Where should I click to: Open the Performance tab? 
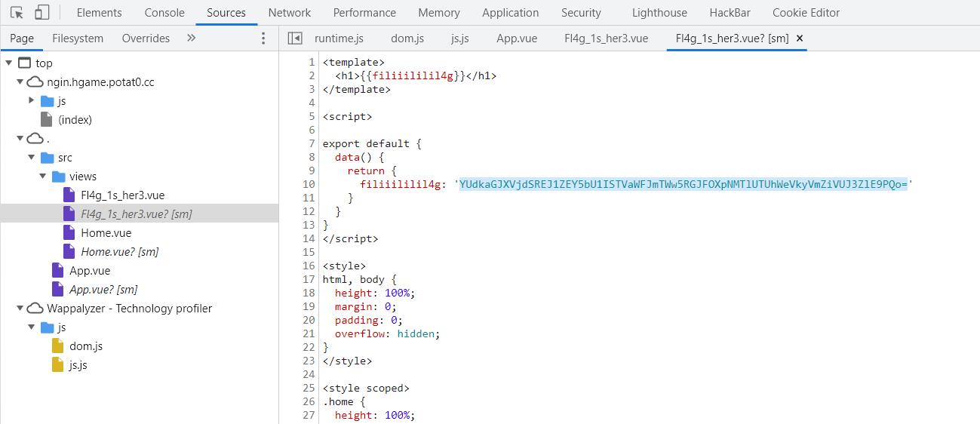[x=364, y=13]
